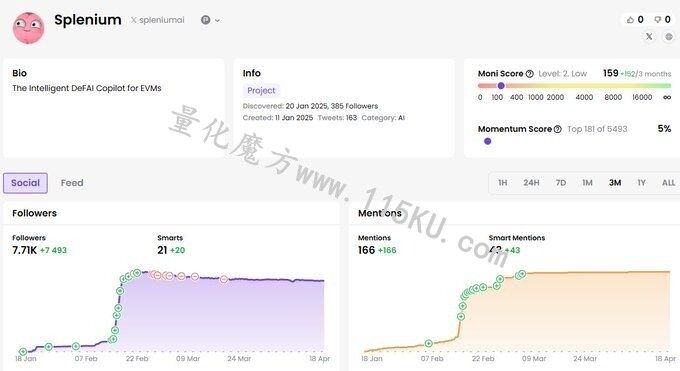Click the 7.71K followers count

pos(24,250)
